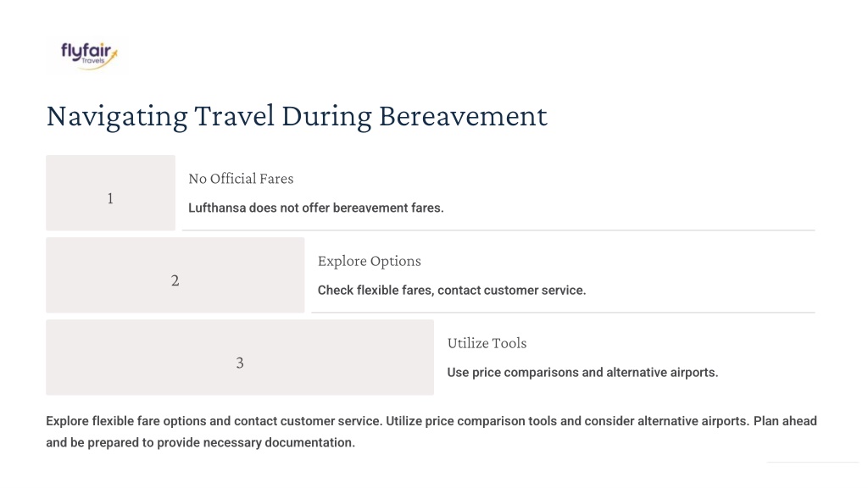Click the numeral 2 in the second box
This screenshot has height=488, width=868.
pyautogui.click(x=175, y=281)
